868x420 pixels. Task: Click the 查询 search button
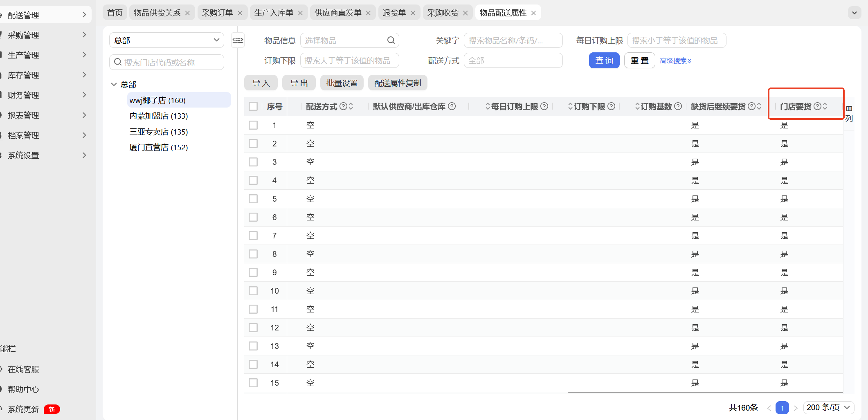pyautogui.click(x=604, y=61)
